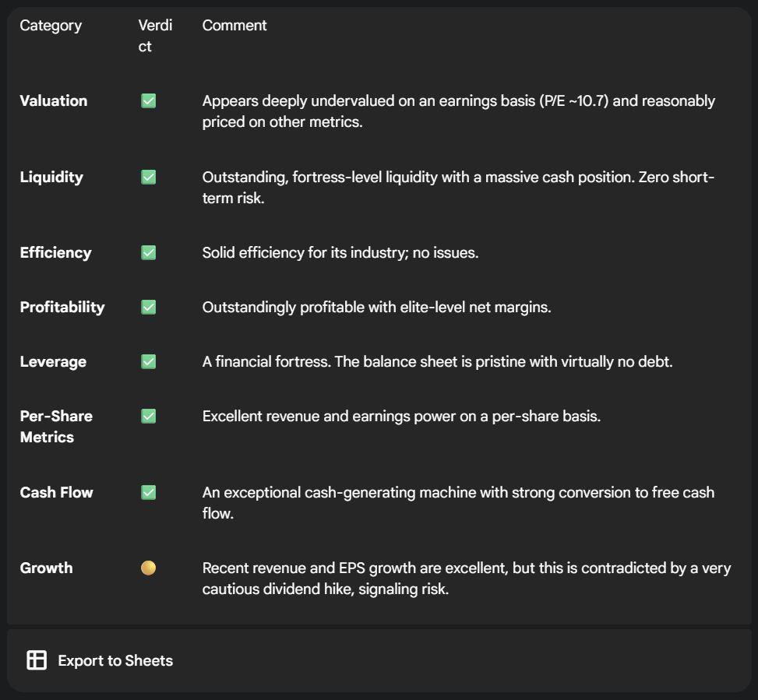Click the yellow circle for Growth

tap(149, 568)
